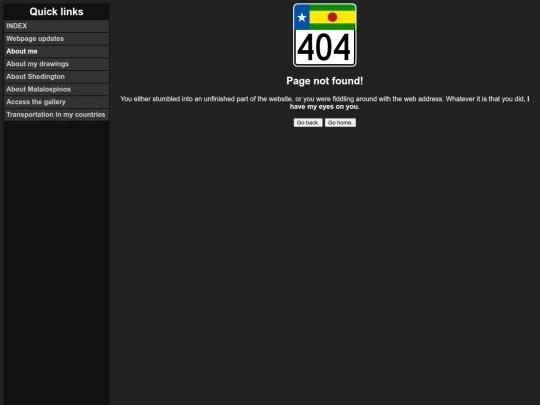Visit the About Shedington page
The height and width of the screenshot is (405, 540).
pos(56,76)
